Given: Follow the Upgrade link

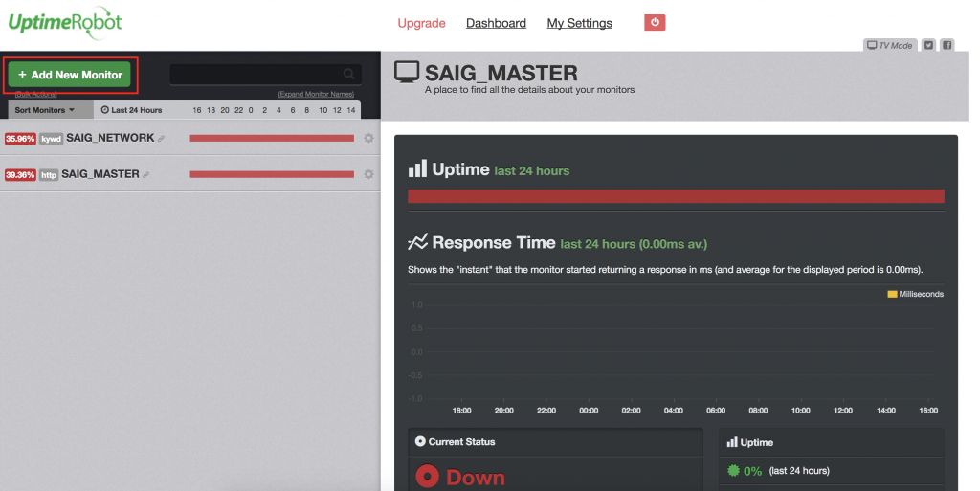Looking at the screenshot, I should tap(421, 23).
